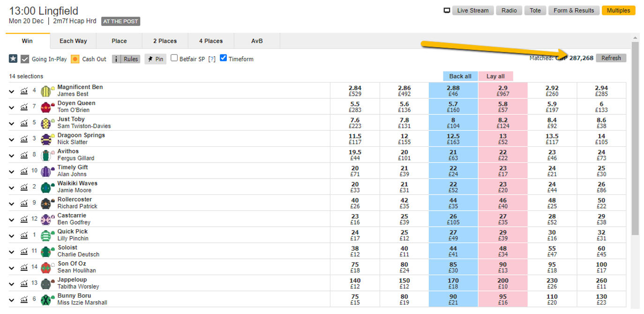Pin the market with Pin button
This screenshot has width=644, height=314.
pyautogui.click(x=156, y=59)
